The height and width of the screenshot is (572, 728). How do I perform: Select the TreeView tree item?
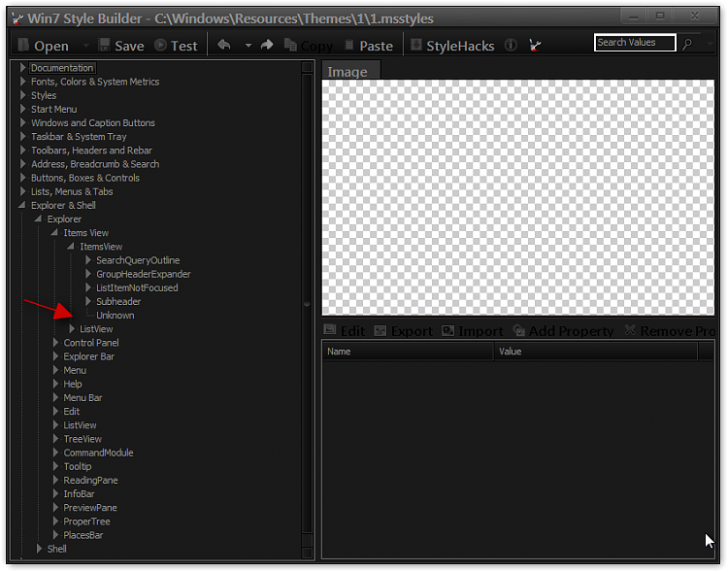click(83, 439)
